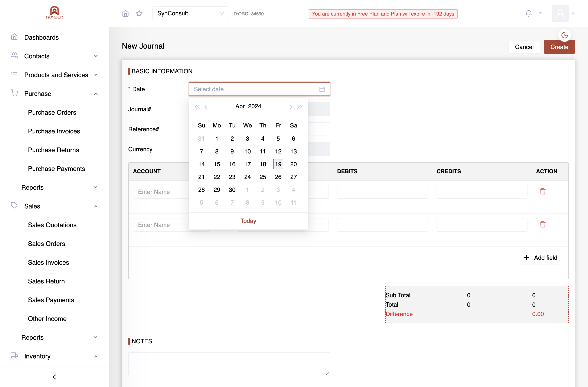Viewport: 588px width, 387px height.
Task: Select April 19 in calendar
Action: pos(278,164)
